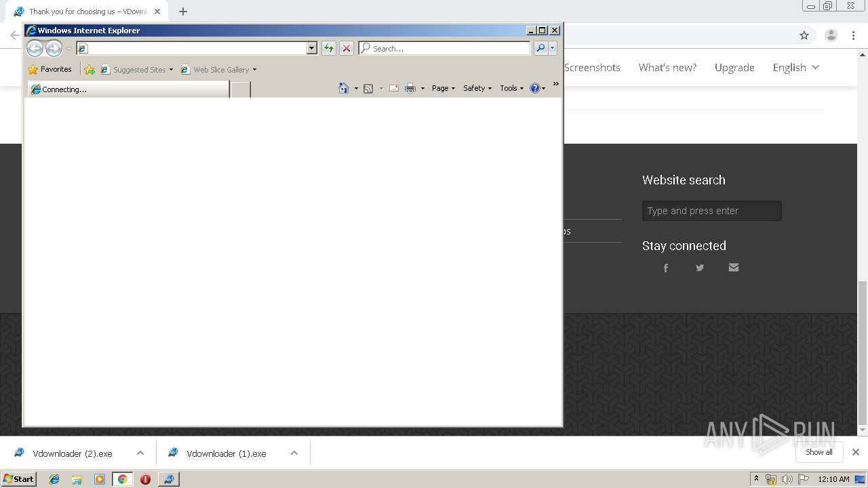
Task: Open the English language dropdown
Action: point(796,67)
